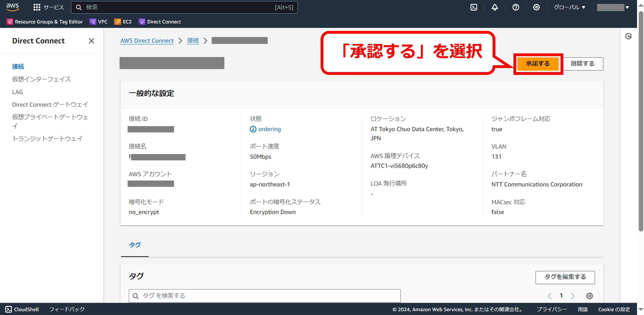Select the タグ tab
This screenshot has height=315, width=644.
pyautogui.click(x=134, y=245)
